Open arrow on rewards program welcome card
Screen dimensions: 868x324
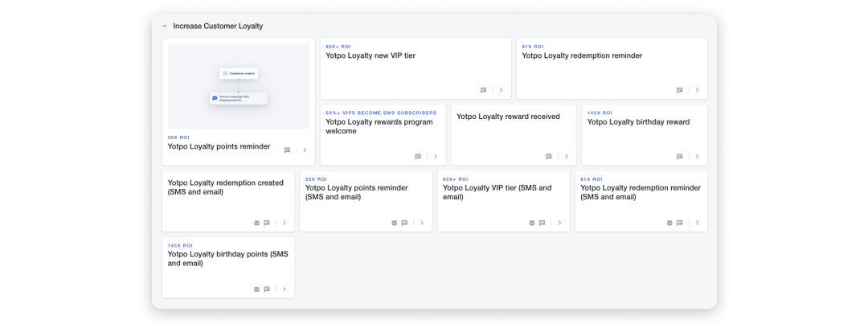(436, 156)
